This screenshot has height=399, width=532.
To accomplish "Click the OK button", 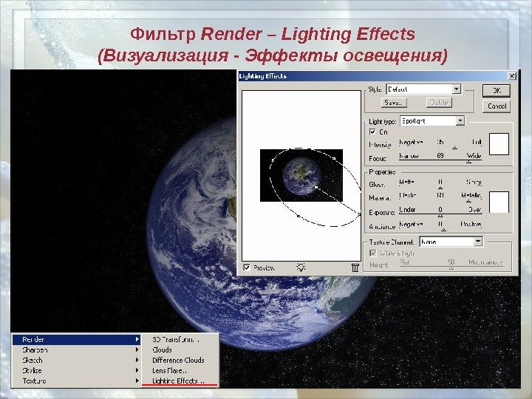I will point(497,90).
